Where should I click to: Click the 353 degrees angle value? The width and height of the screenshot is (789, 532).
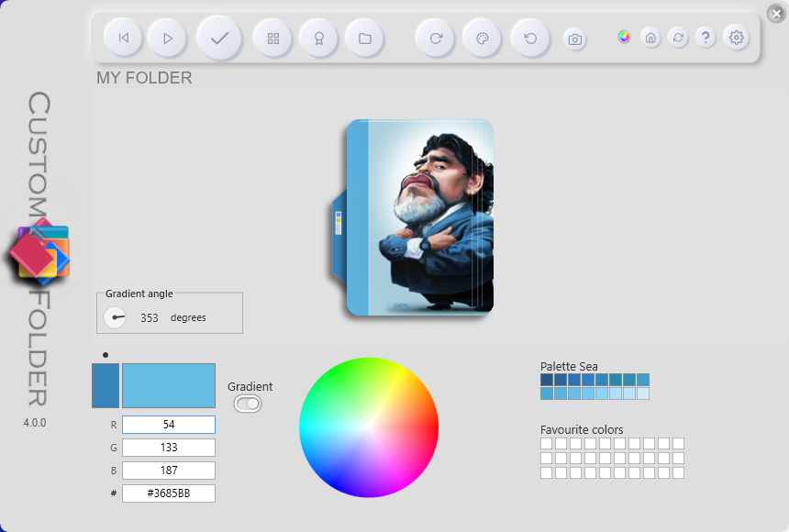pyautogui.click(x=149, y=318)
